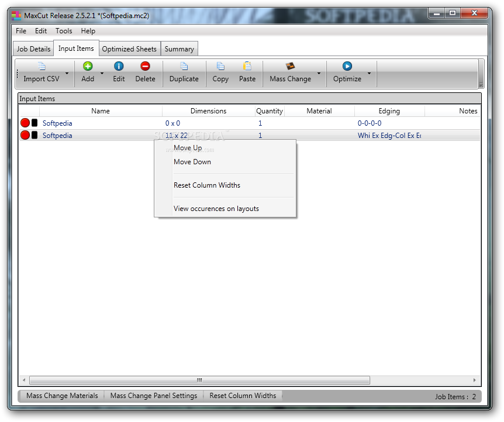Click the MaxCut app icon in title bar

point(16,15)
